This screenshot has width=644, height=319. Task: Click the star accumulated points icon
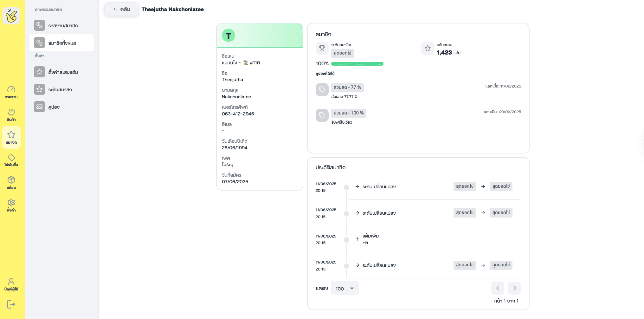click(428, 48)
